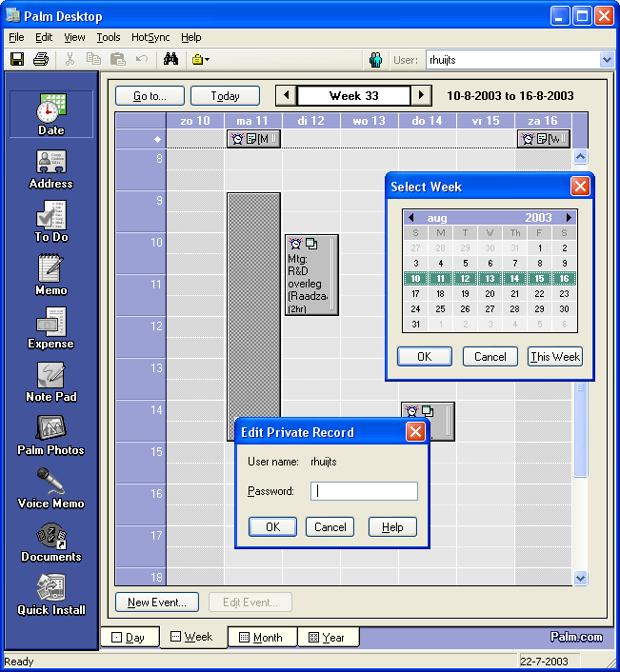Click This Week button
Viewport: 620px width, 672px height.
[555, 357]
